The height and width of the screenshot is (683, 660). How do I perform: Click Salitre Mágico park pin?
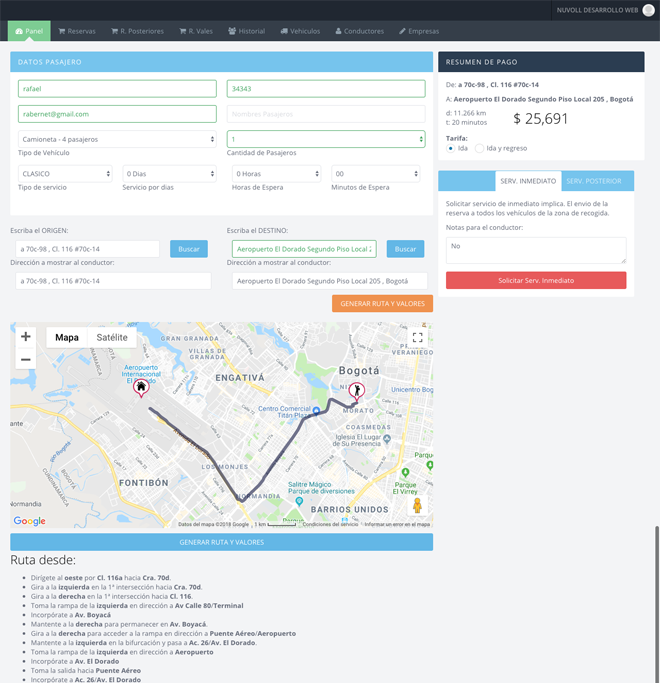(299, 501)
